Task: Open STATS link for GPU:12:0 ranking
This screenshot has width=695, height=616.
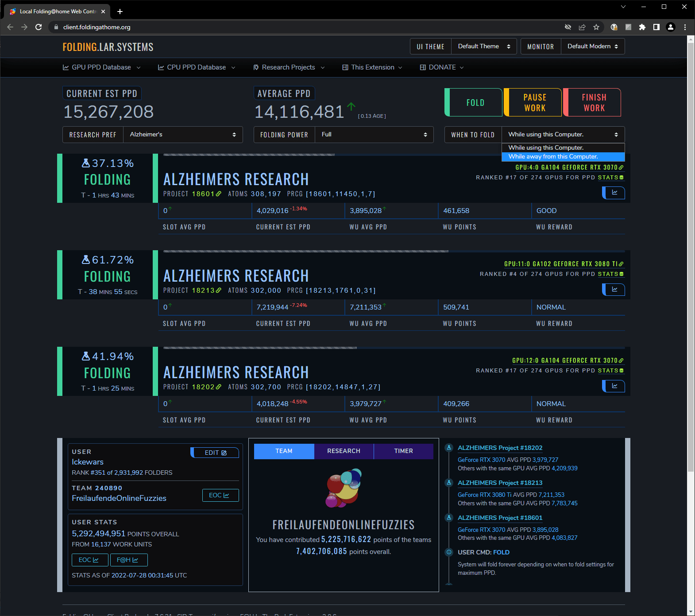Action: pyautogui.click(x=611, y=371)
